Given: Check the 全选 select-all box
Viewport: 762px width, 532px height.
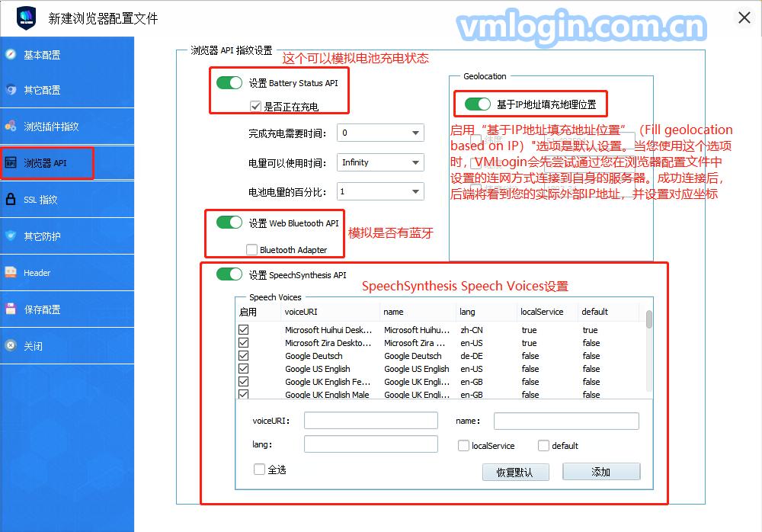Looking at the screenshot, I should click(258, 470).
